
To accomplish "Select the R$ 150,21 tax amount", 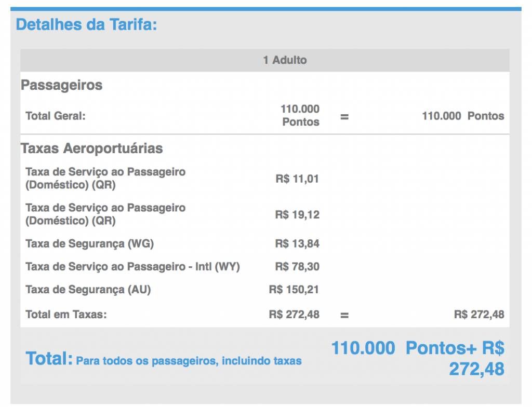I will coord(294,290).
